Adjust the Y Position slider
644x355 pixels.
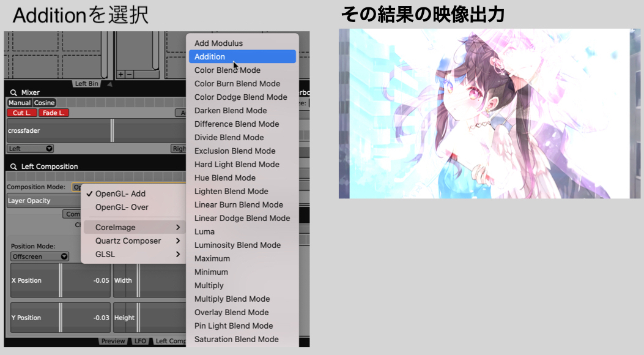(x=61, y=318)
